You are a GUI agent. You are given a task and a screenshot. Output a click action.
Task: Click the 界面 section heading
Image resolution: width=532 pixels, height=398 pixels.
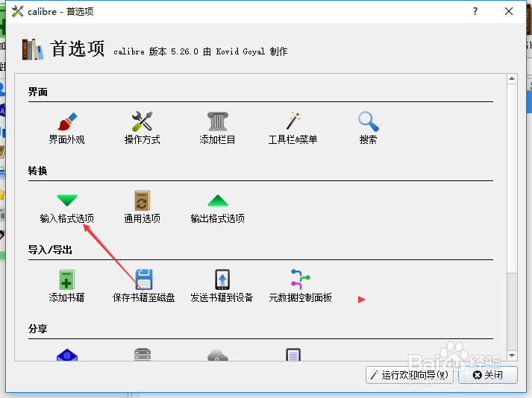[x=37, y=92]
